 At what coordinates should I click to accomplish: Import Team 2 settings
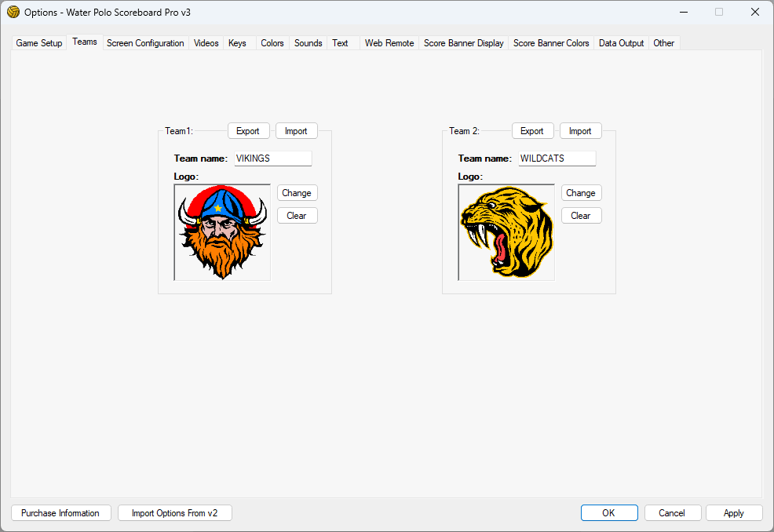point(580,131)
